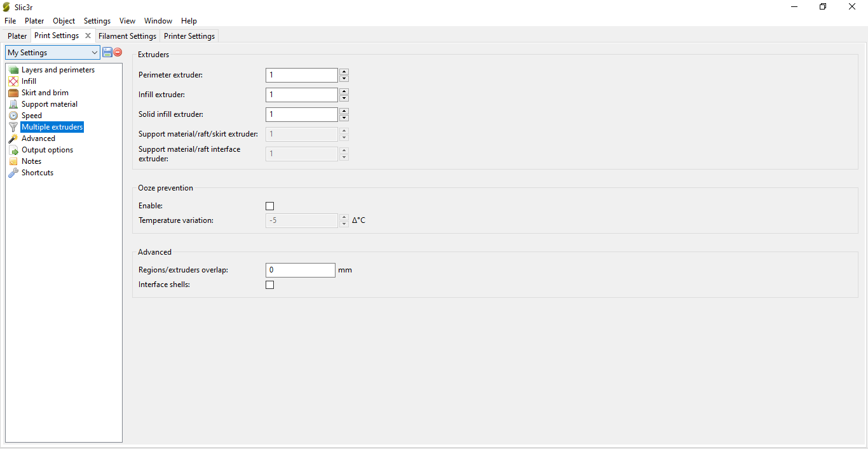868x449 pixels.
Task: Click the Multiple extruders funnel icon
Action: tap(13, 127)
